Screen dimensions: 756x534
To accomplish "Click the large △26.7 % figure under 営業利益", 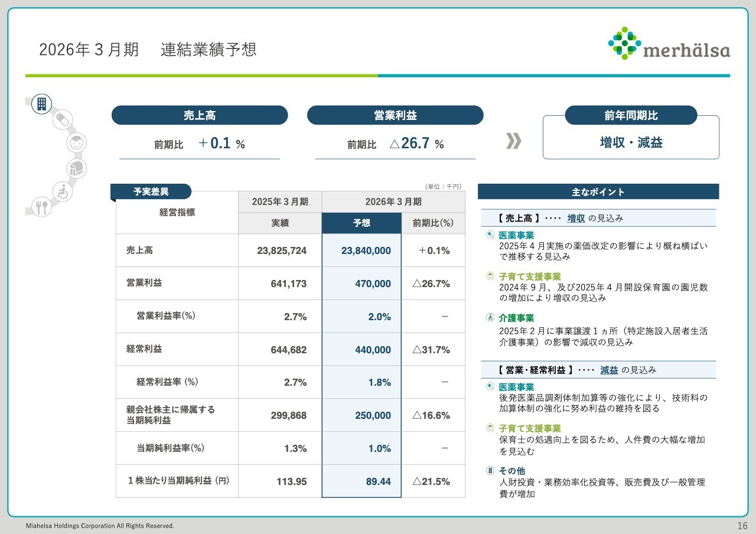I will [x=416, y=144].
